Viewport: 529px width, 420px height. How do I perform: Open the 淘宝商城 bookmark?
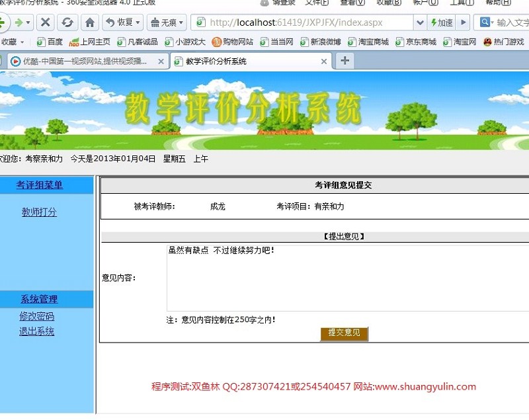[368, 42]
